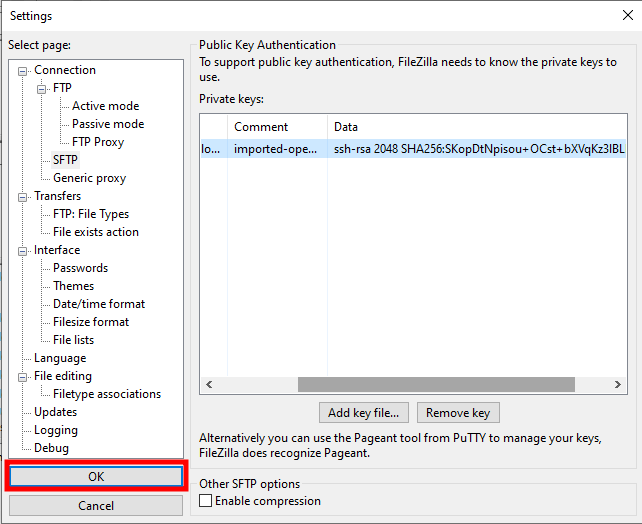This screenshot has height=524, width=642.
Task: Click the truncated 'lo...' filename cell
Action: (x=214, y=149)
